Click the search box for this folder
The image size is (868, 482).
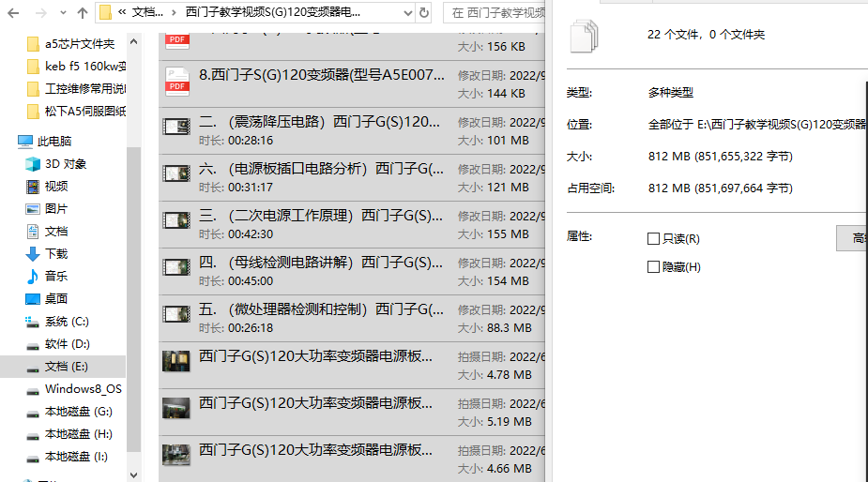495,13
